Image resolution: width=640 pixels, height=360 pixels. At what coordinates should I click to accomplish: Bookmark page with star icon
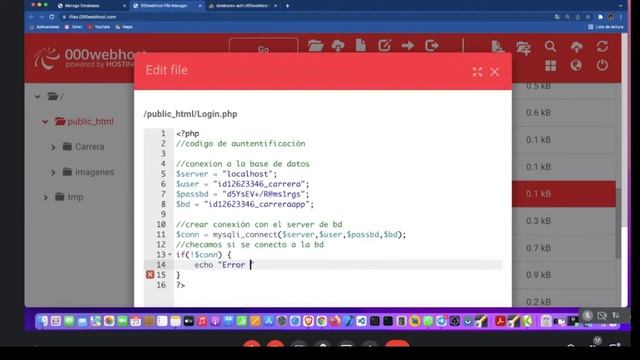click(x=588, y=17)
